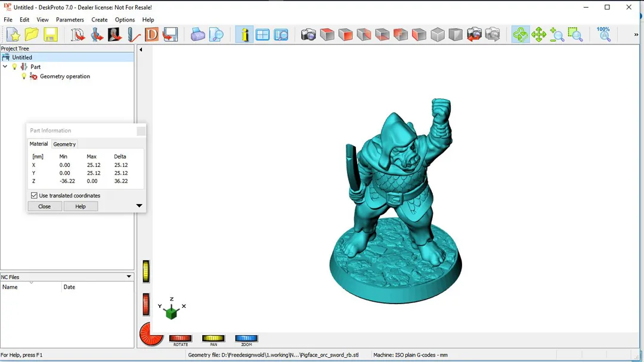Viewport: 644px width, 362px height.
Task: Click the Print Preview magnifier icon
Action: coord(216,35)
